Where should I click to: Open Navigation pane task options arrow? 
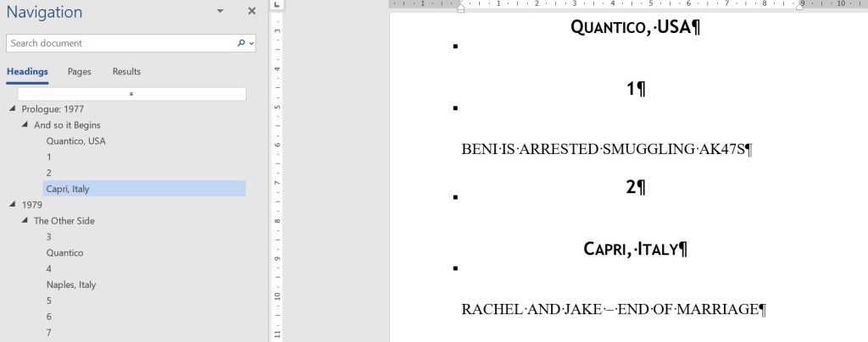[220, 12]
